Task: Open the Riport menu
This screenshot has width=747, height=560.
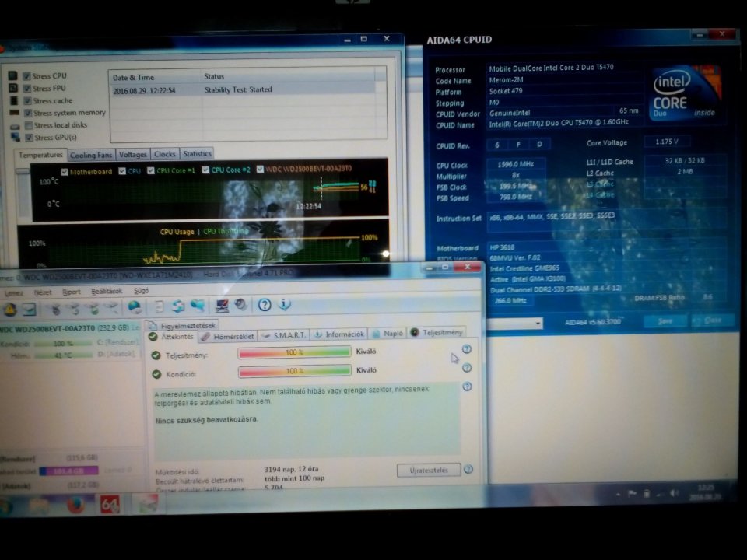Action: click(x=72, y=292)
